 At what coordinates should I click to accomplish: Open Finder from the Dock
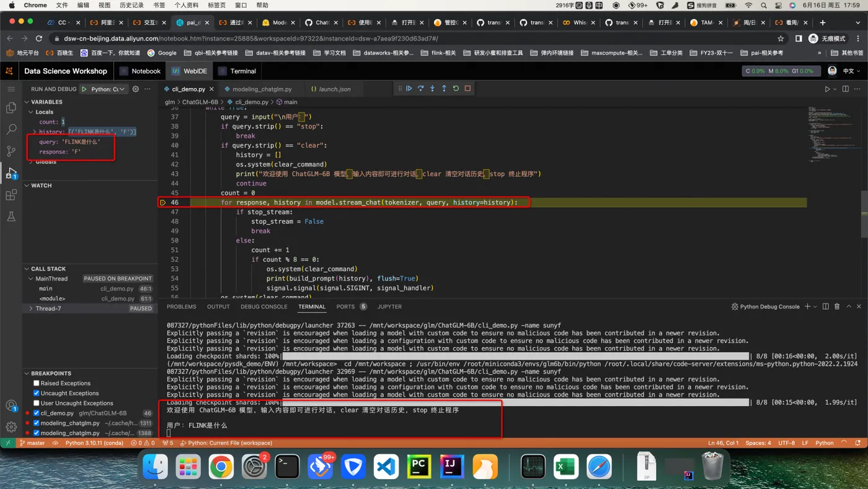(156, 467)
